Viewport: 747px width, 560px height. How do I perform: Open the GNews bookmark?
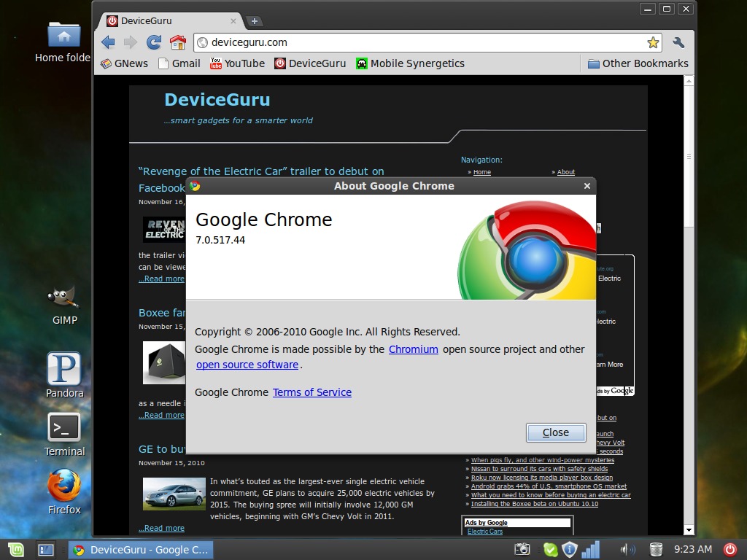click(124, 63)
